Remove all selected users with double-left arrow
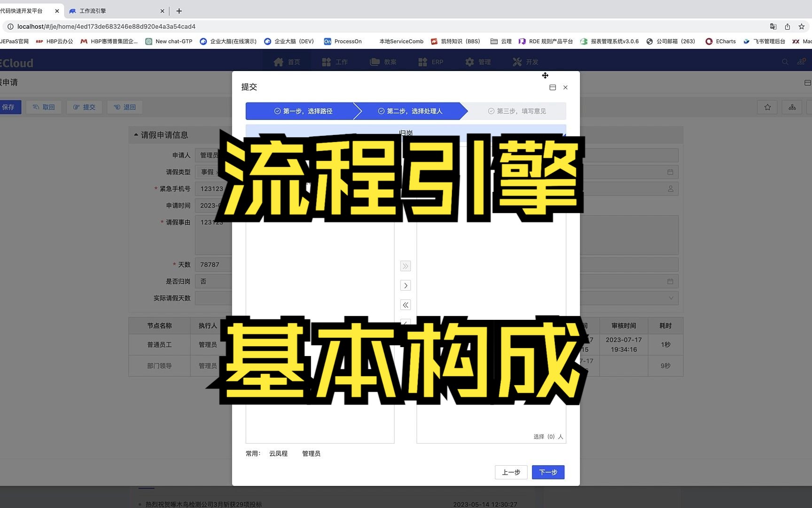 point(406,305)
